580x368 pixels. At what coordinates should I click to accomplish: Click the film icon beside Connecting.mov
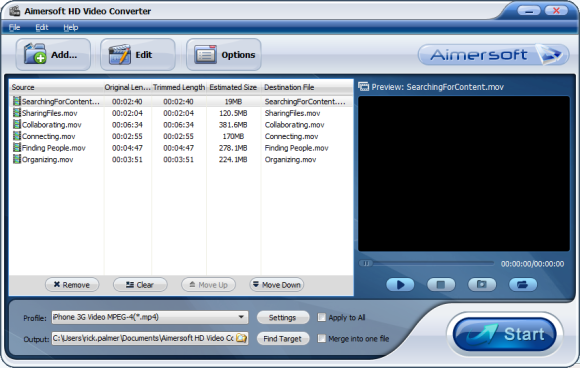coord(17,136)
